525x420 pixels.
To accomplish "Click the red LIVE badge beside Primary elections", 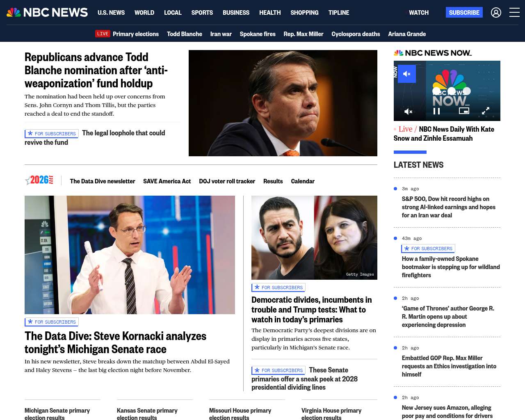I will point(103,34).
